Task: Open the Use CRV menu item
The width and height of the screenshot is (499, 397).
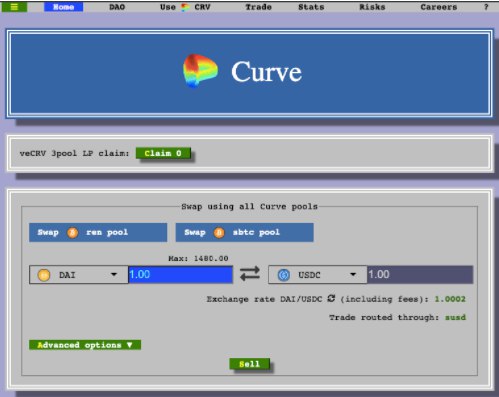Action: pyautogui.click(x=185, y=7)
